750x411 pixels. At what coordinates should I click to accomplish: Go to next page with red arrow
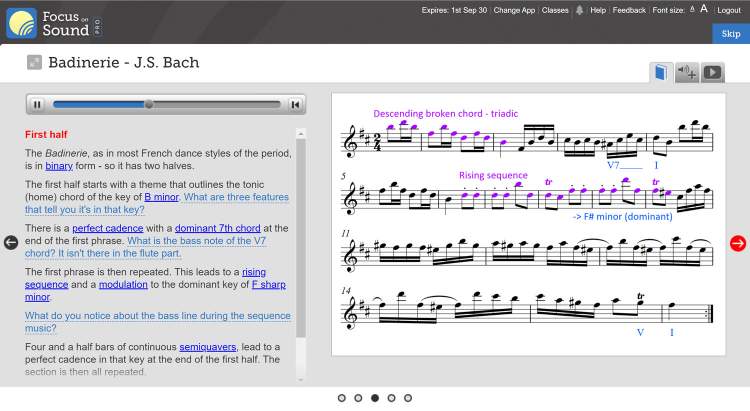click(738, 243)
